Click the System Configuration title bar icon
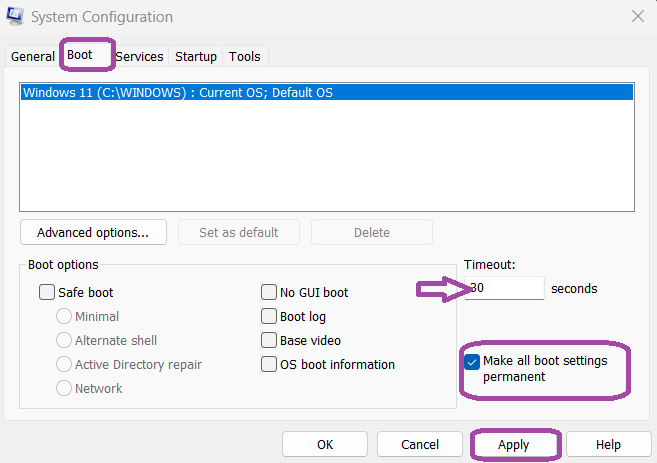Screen dimensions: 657x463 click(16, 17)
